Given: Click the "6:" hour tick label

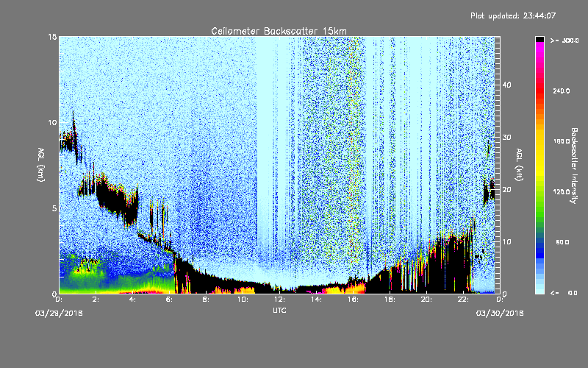Looking at the screenshot, I should (169, 300).
